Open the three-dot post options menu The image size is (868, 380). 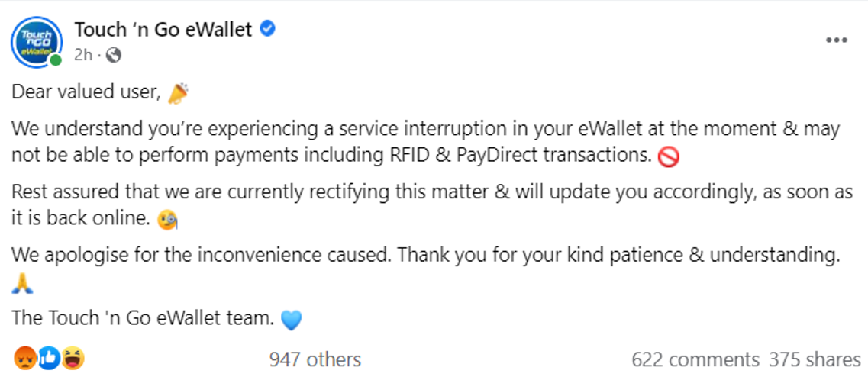[836, 41]
